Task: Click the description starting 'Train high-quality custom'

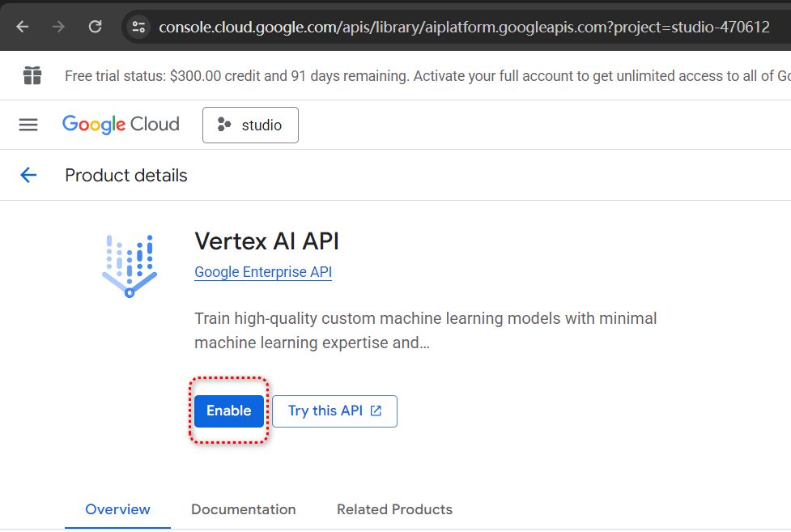Action: (425, 330)
